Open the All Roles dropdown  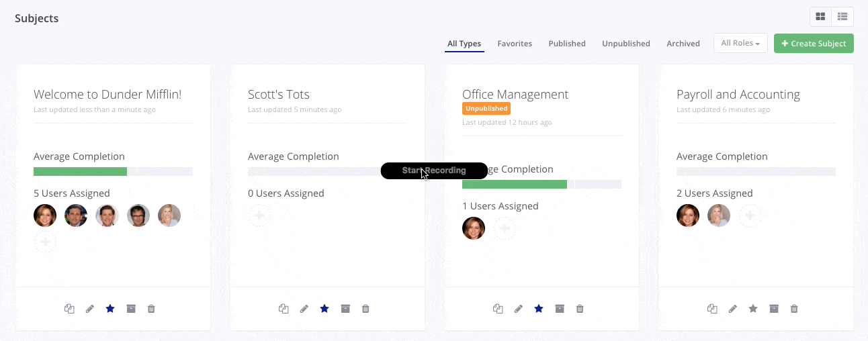740,43
